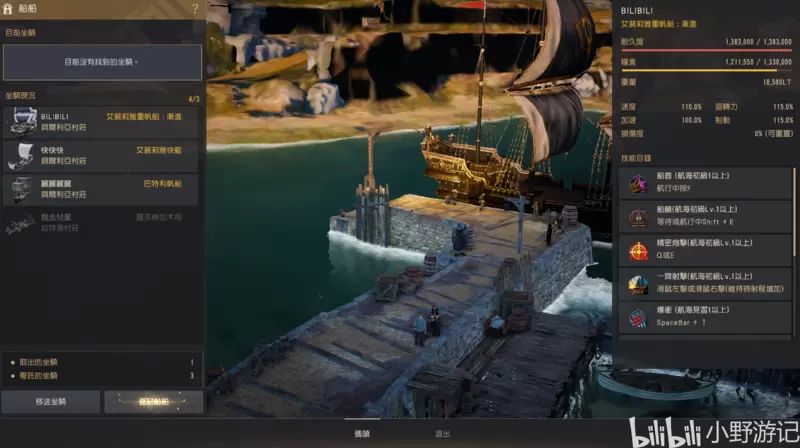Click the ship wharf icon beside 船舶 title
Screen dimensions: 800x448
click(8, 8)
